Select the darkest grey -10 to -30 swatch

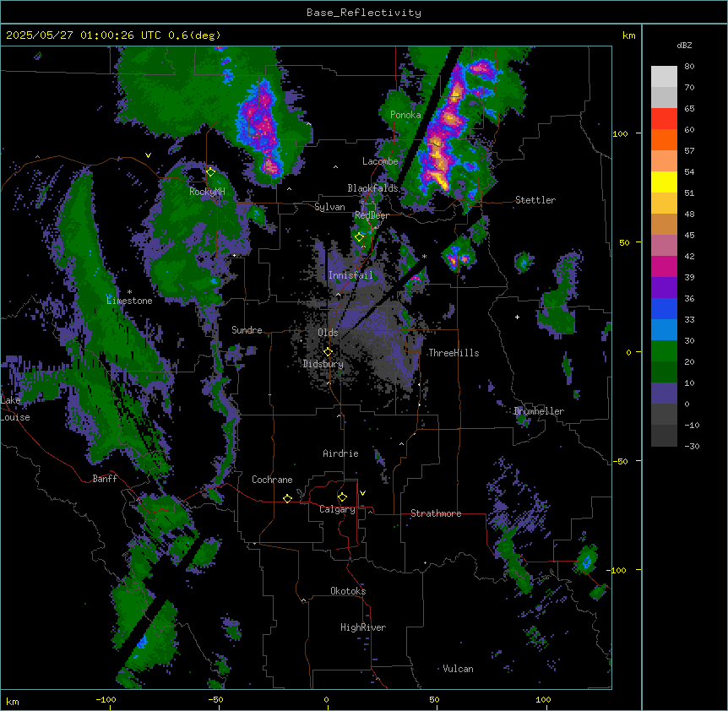pyautogui.click(x=664, y=436)
